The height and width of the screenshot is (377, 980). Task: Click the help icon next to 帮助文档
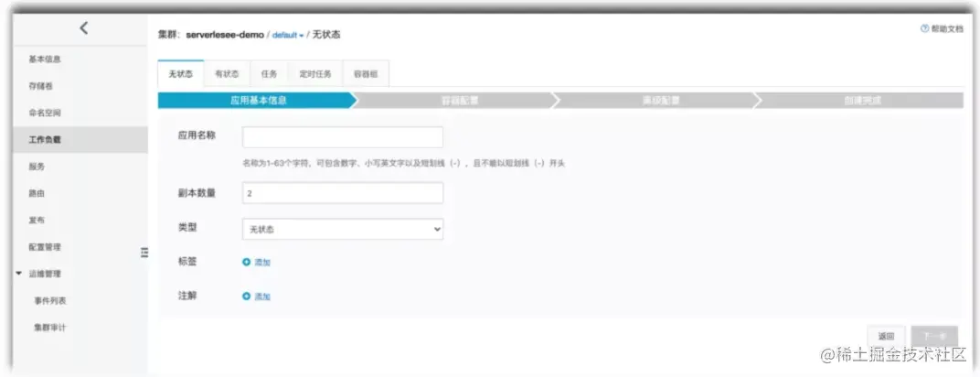tap(924, 28)
